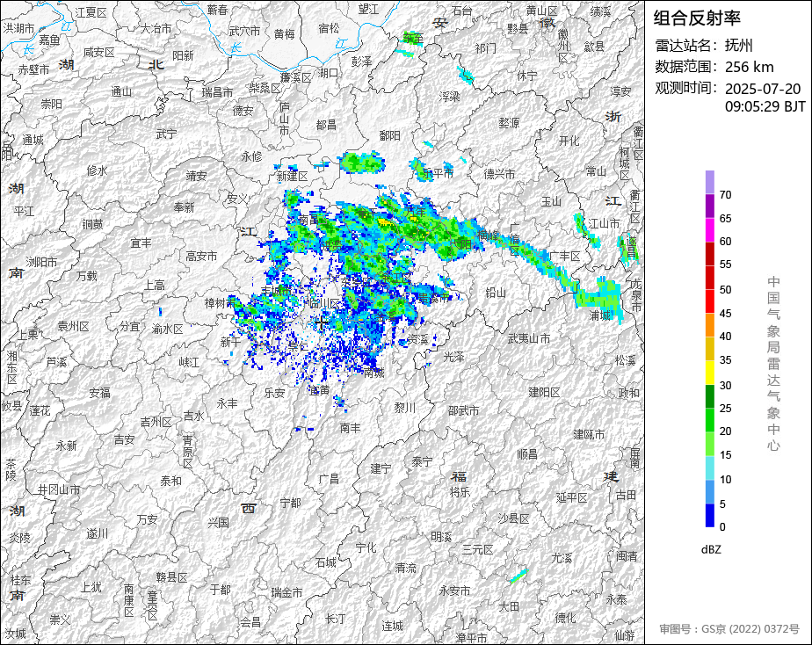Viewport: 812px width, 645px height.
Task: Select the 建阳区 label
Action: [x=544, y=393]
